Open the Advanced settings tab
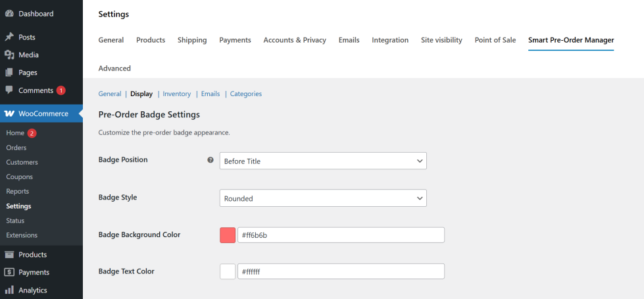This screenshot has height=299, width=644. (x=114, y=68)
